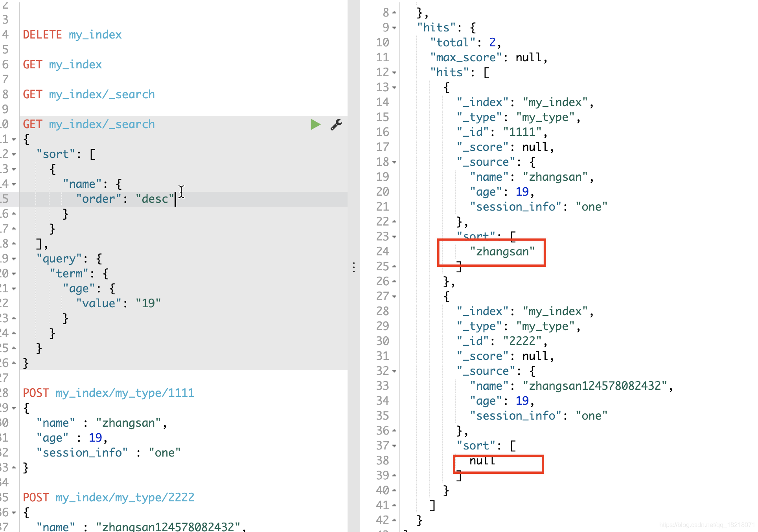This screenshot has width=758, height=532.
Task: Collapse the "query" block fold arrow
Action: point(14,259)
